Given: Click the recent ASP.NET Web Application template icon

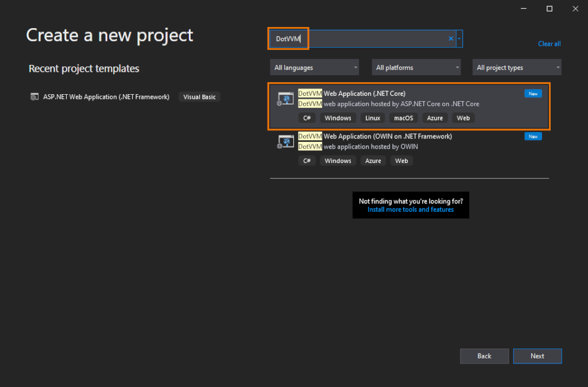Looking at the screenshot, I should [34, 97].
